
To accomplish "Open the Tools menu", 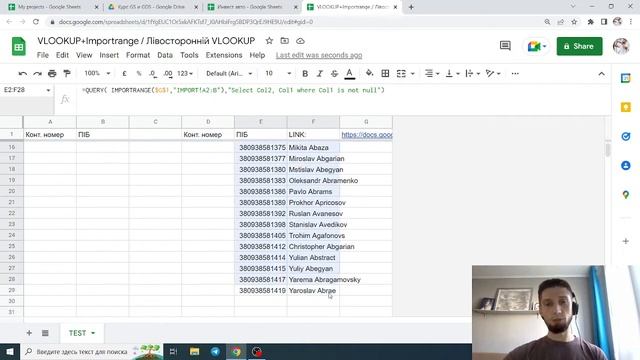I will pos(189,55).
